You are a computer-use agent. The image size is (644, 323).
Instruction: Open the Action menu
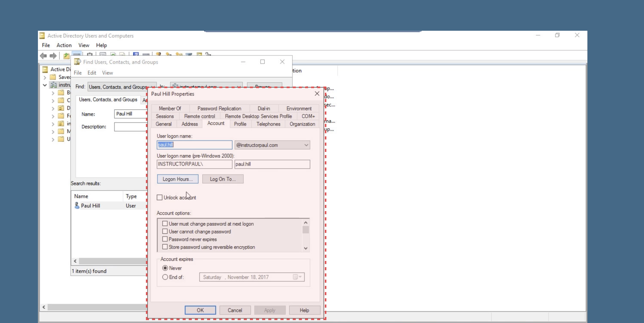64,45
